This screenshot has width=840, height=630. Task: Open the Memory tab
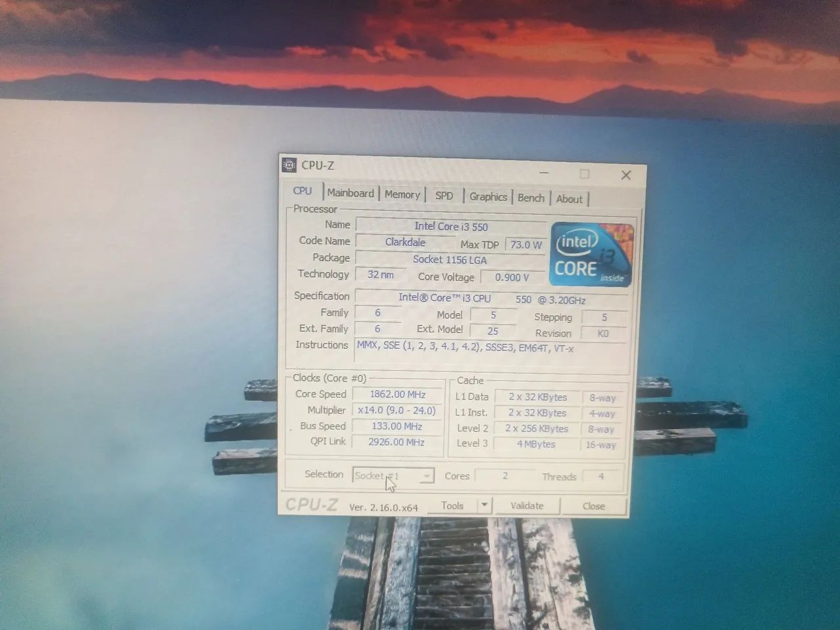[x=402, y=195]
